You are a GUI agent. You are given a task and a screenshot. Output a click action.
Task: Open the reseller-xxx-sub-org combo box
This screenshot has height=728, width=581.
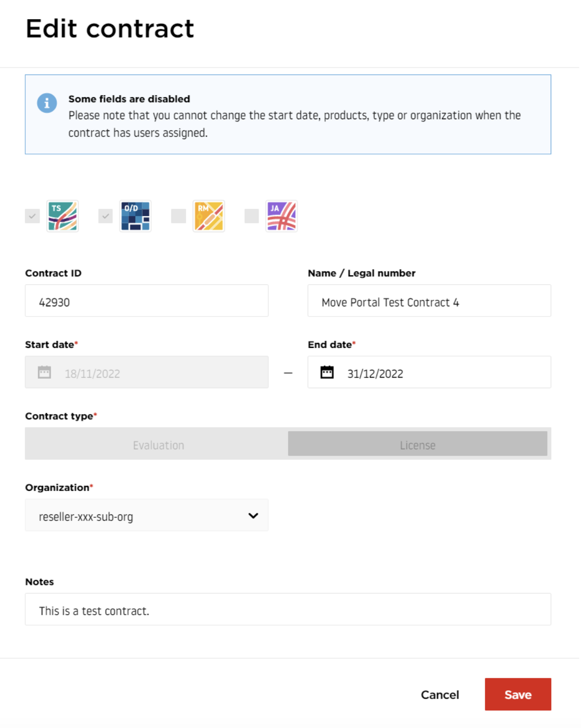point(147,515)
